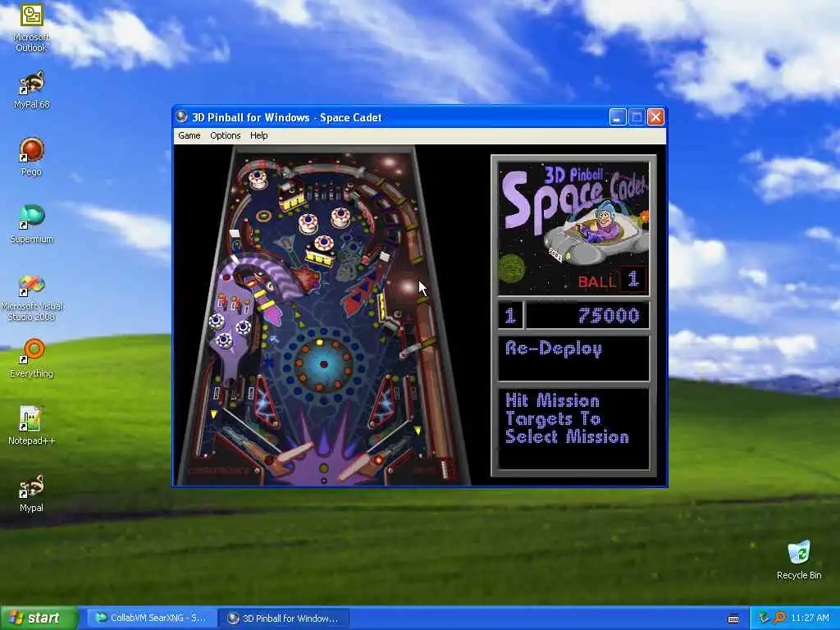This screenshot has width=840, height=630.
Task: Minimize the 3D Pinball window
Action: (x=618, y=116)
